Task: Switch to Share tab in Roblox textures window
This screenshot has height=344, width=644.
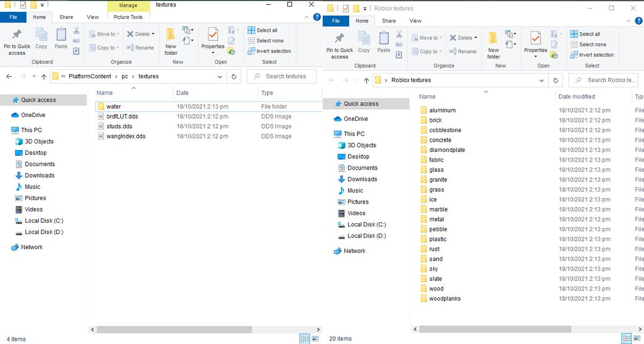Action: pyautogui.click(x=389, y=21)
